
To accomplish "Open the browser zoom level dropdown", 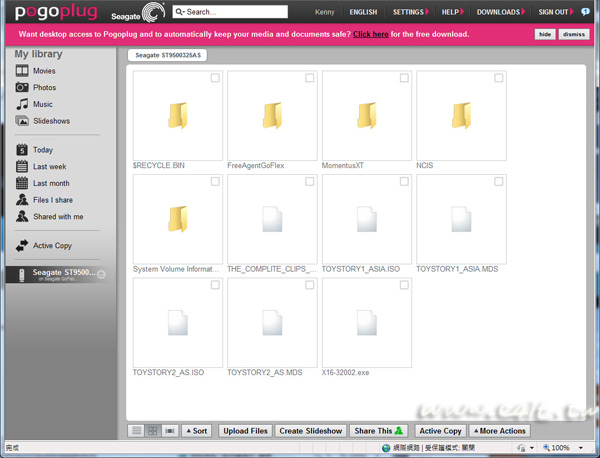I will pos(581,448).
